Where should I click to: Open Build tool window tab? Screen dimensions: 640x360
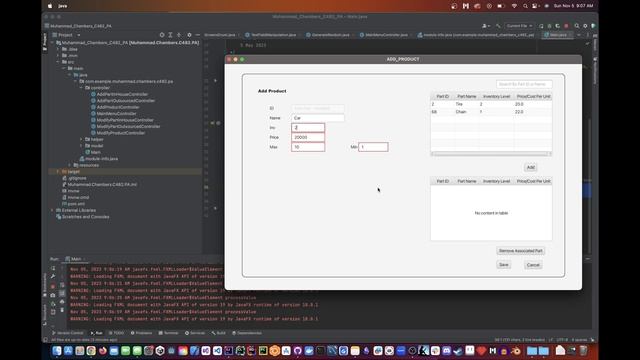click(218, 333)
